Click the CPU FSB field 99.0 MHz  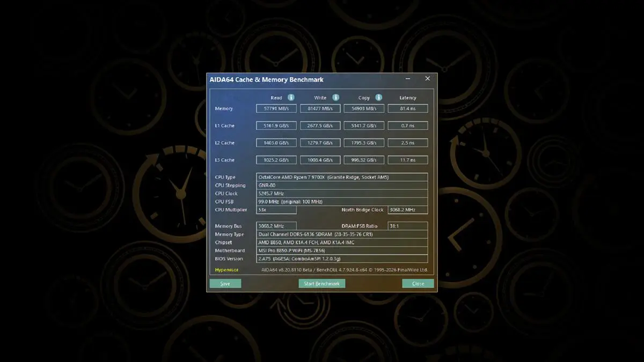tap(342, 202)
